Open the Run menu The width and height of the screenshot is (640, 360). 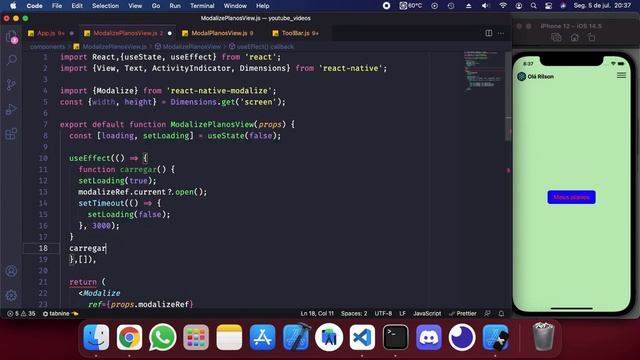click(175, 6)
